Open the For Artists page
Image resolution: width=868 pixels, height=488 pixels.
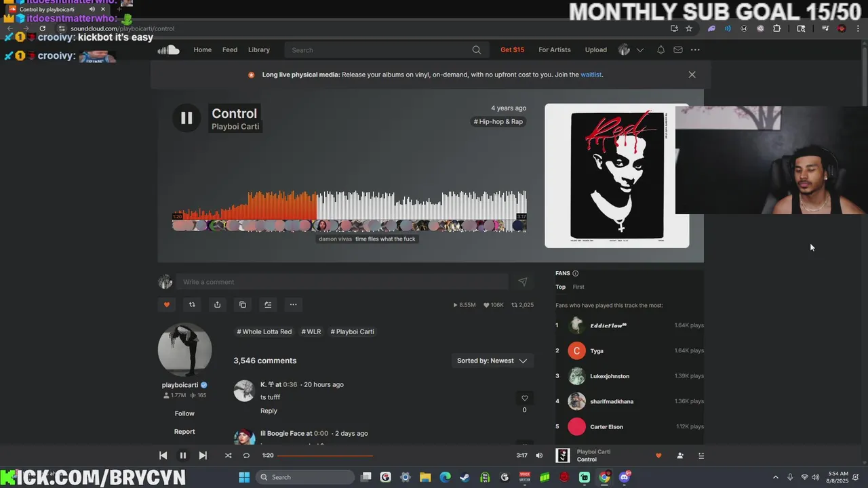click(555, 49)
